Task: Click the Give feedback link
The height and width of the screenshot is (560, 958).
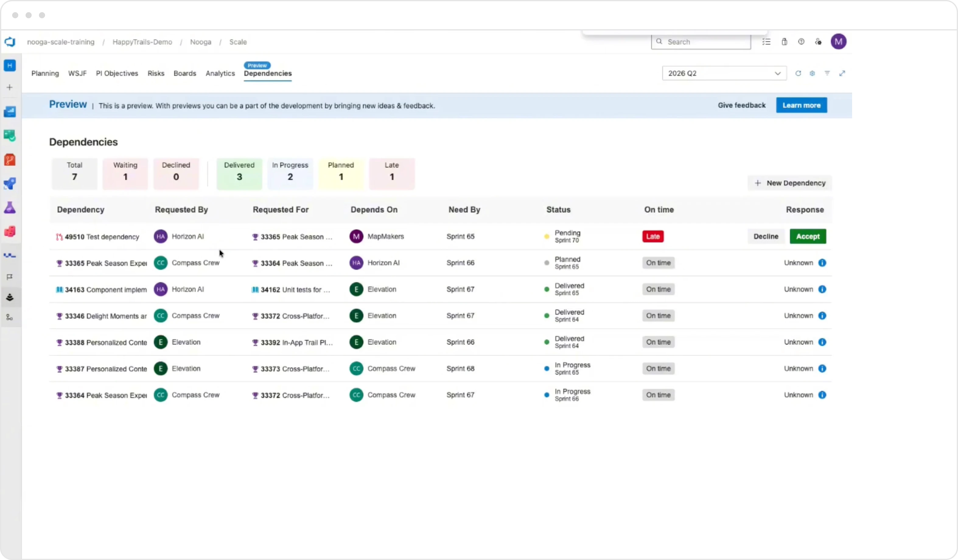Action: click(742, 105)
